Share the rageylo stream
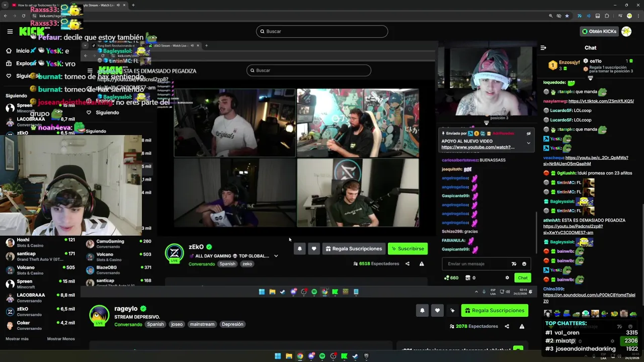Image resolution: width=644 pixels, height=362 pixels. click(507, 326)
